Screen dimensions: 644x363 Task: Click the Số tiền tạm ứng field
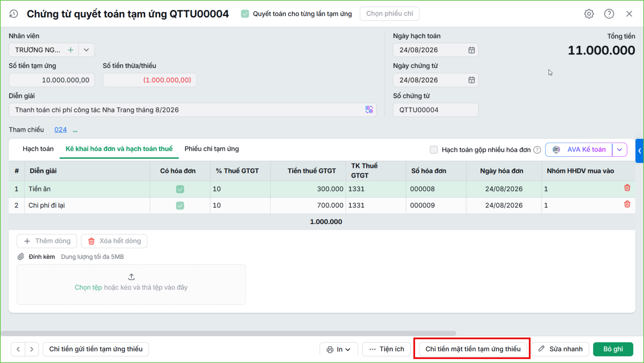52,80
